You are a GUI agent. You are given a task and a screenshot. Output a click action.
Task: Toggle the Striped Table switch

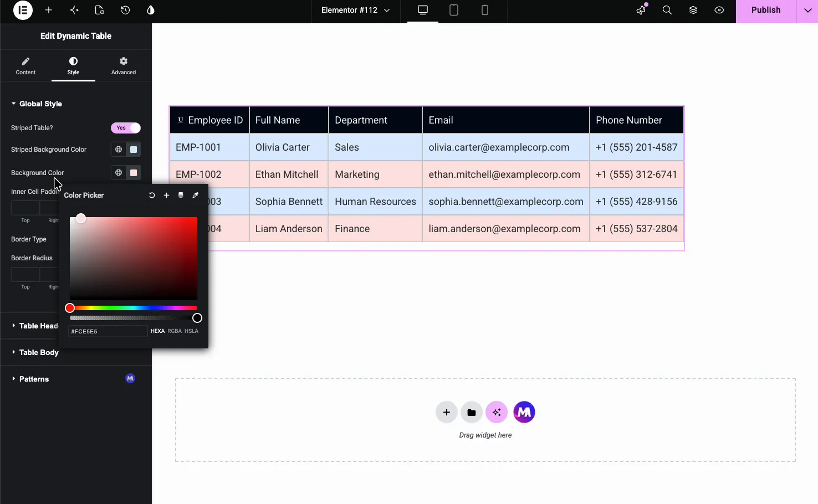click(x=126, y=128)
